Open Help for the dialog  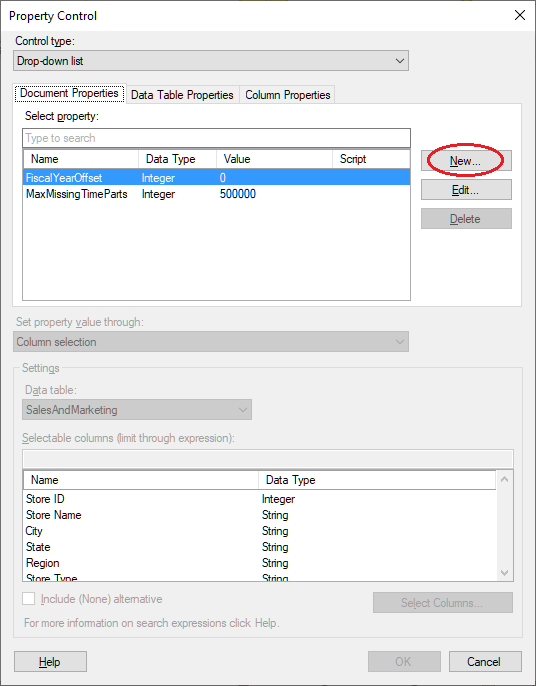pyautogui.click(x=50, y=662)
